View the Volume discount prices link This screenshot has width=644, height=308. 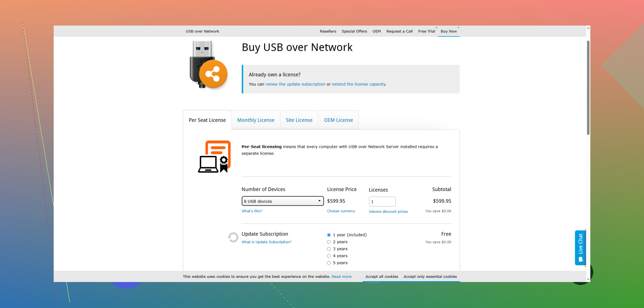[388, 212]
